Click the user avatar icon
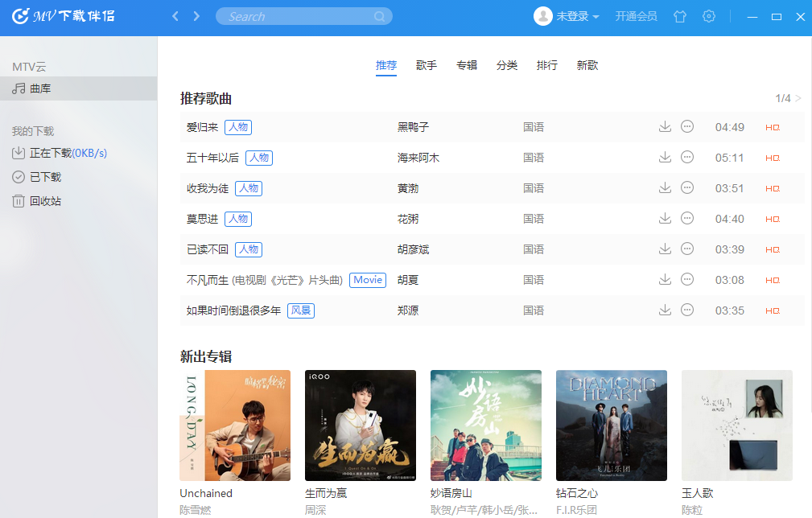 542,16
